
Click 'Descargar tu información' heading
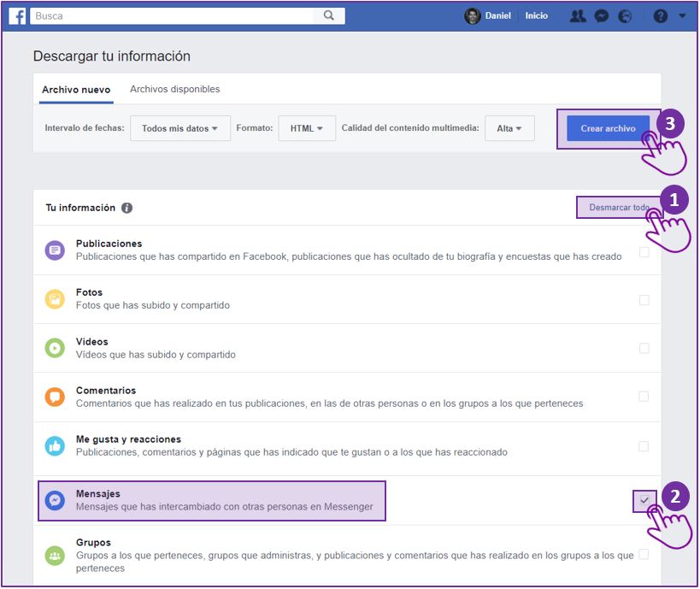point(112,56)
